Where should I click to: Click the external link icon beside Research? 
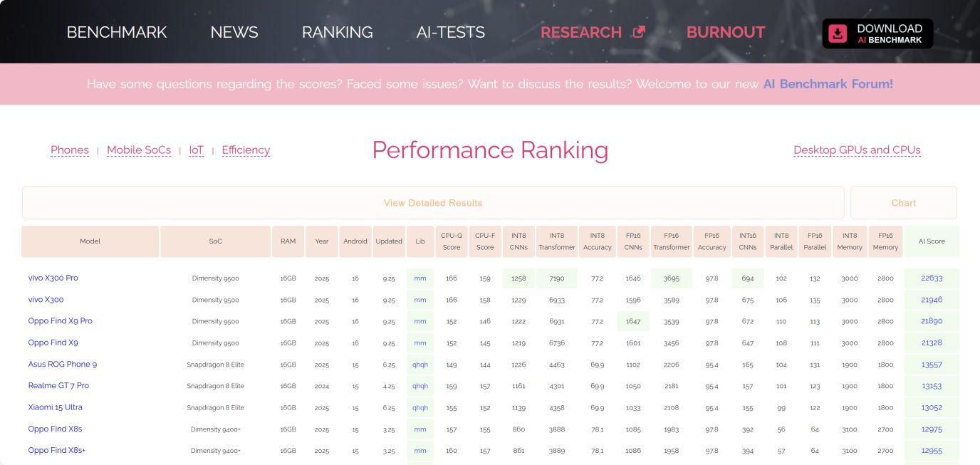click(x=639, y=32)
